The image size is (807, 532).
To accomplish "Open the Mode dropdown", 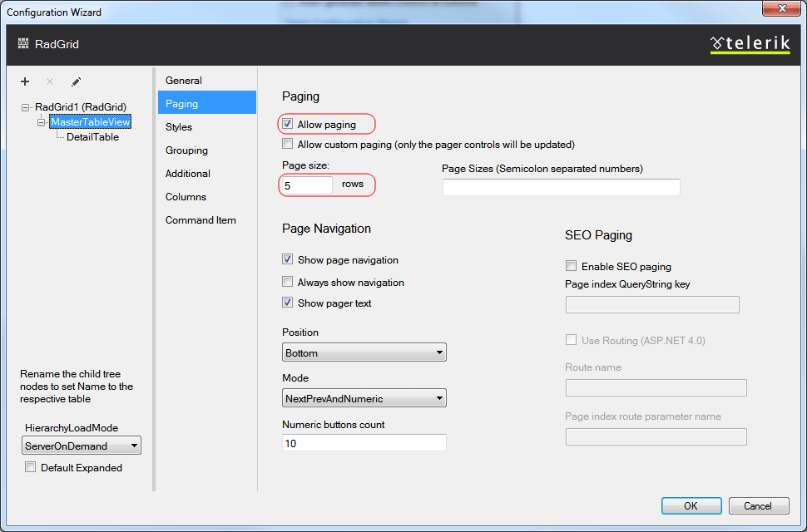I will pos(364,399).
